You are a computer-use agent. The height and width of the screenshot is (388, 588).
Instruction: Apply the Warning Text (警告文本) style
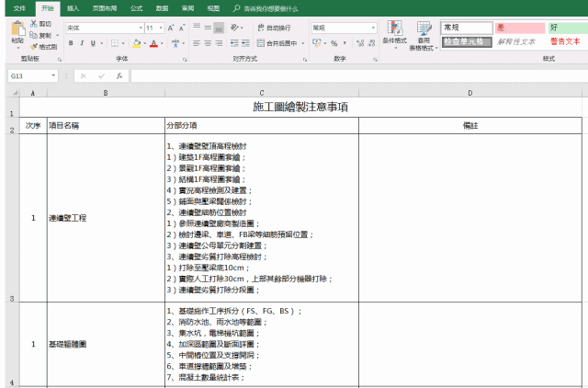pyautogui.click(x=565, y=41)
